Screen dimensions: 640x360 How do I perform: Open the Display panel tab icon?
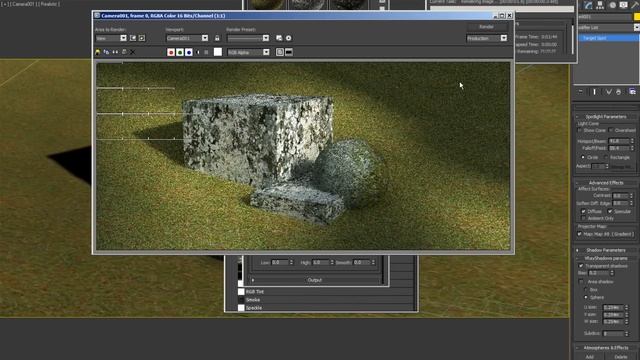coord(624,5)
